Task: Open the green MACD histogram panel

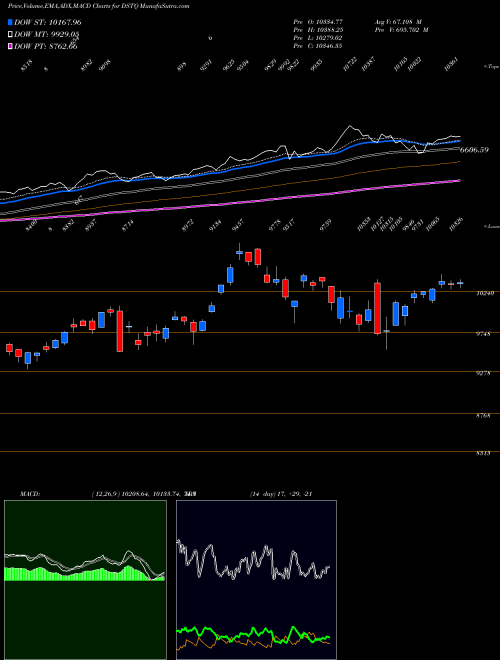Action: [x=85, y=580]
